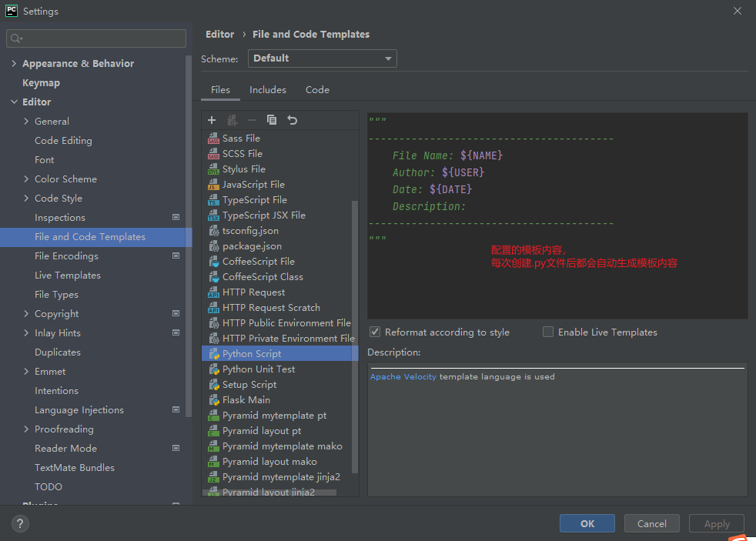Click the Pyramid layout mako icon

[x=213, y=462]
